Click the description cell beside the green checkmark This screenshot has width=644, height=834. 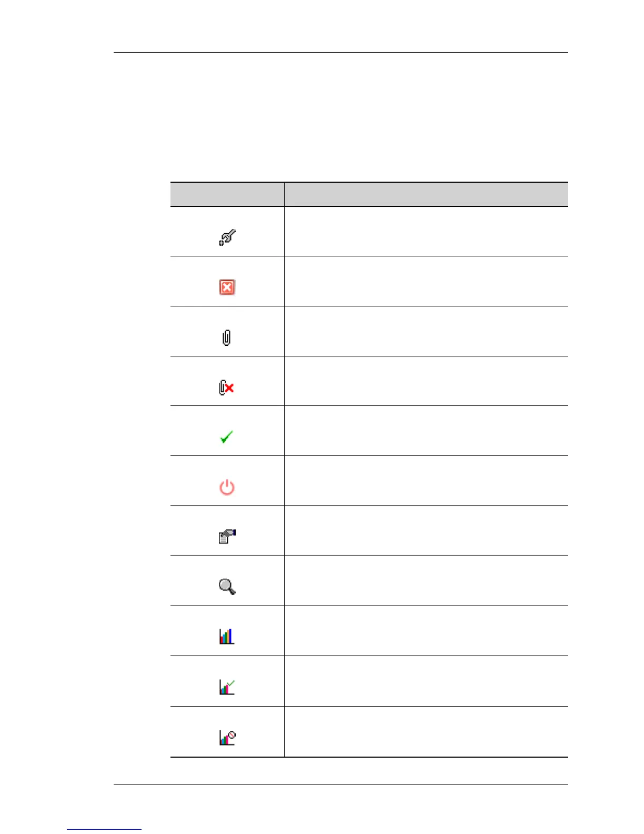426,431
